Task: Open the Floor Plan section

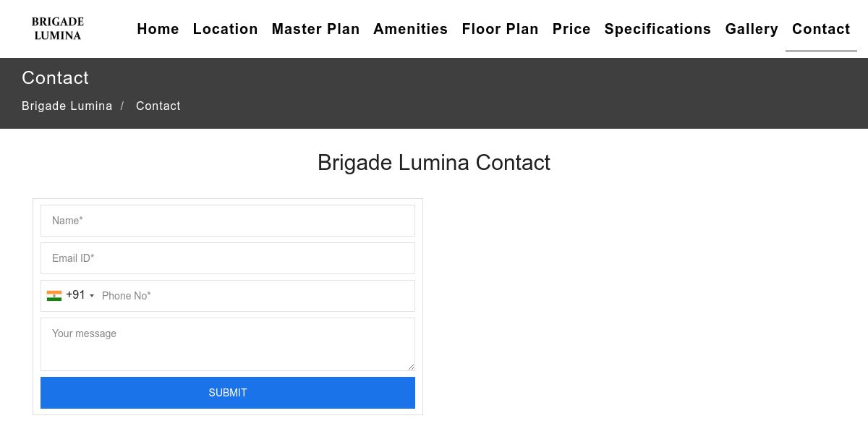Action: tap(500, 29)
